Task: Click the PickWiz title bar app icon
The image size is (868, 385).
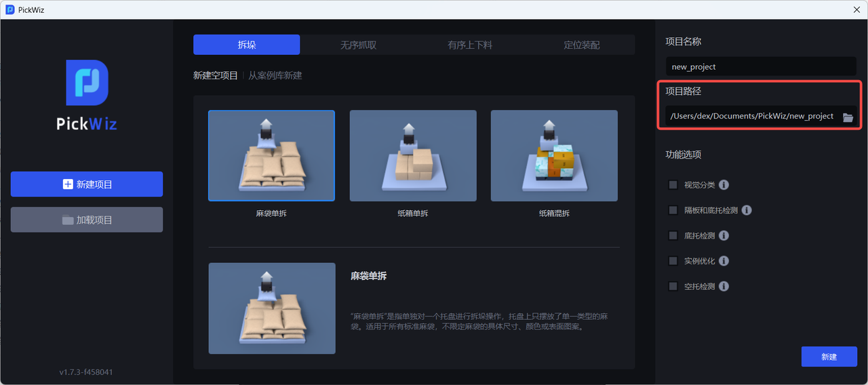Action: click(x=10, y=9)
